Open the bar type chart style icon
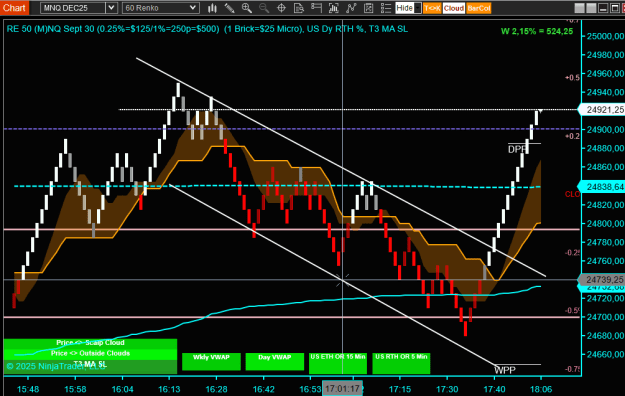This screenshot has width=625, height=396. point(212,8)
